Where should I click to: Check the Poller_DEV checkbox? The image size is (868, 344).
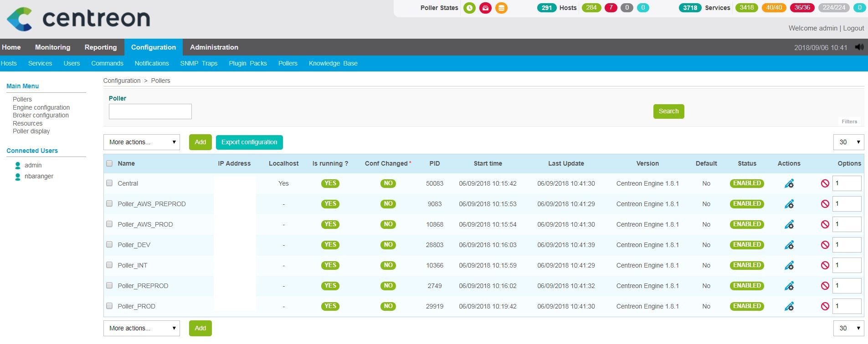(x=109, y=244)
